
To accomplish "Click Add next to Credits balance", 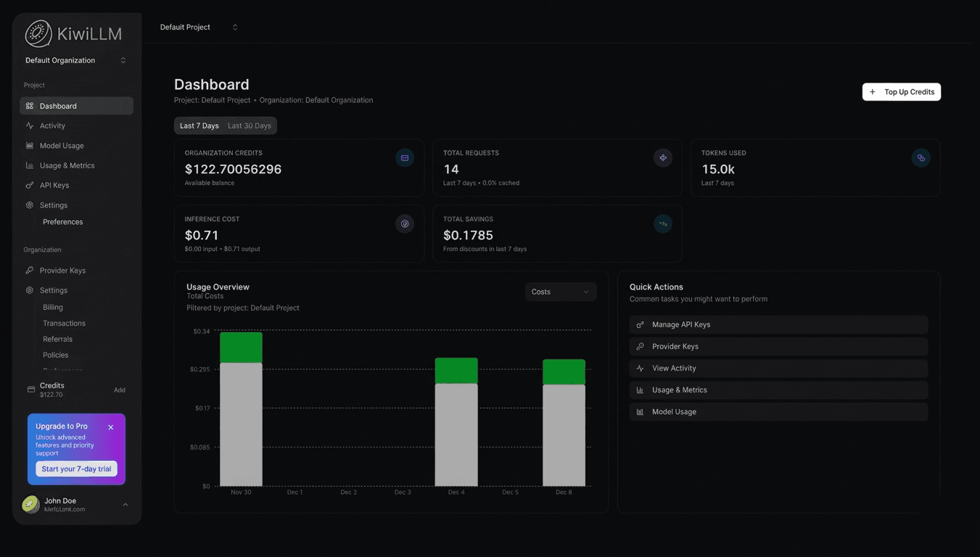I will pyautogui.click(x=119, y=389).
